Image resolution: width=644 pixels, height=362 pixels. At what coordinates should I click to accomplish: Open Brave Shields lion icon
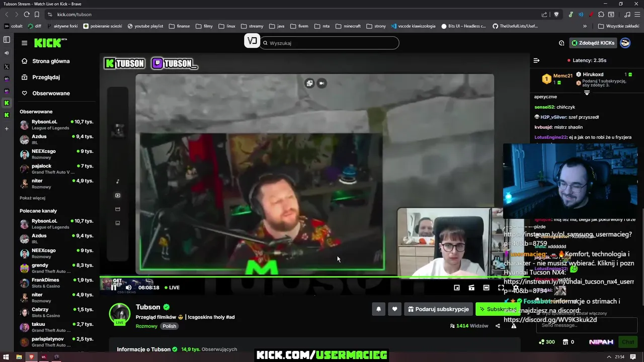pos(556,15)
